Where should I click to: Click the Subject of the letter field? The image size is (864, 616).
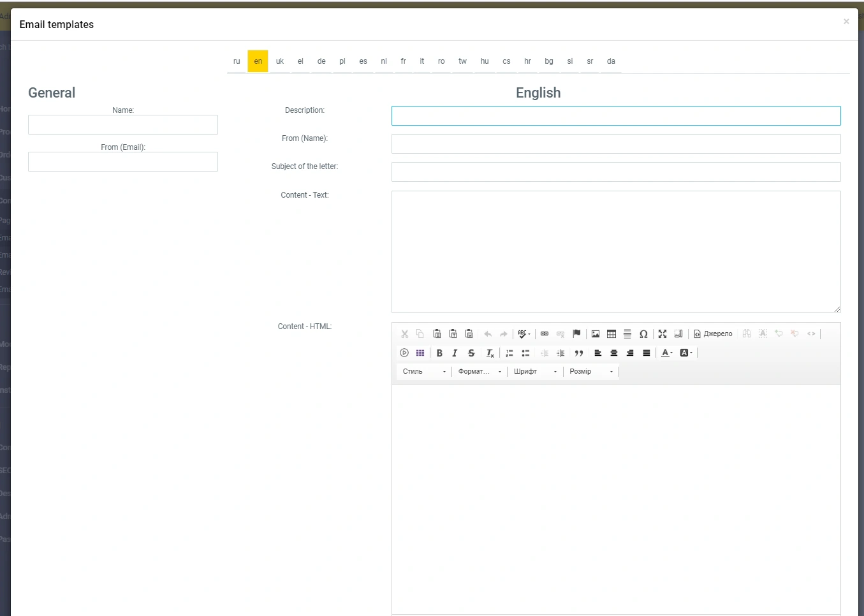615,172
